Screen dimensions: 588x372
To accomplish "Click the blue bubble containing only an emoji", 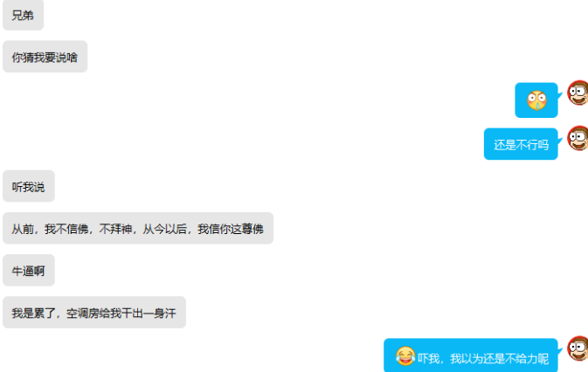I will 536,100.
